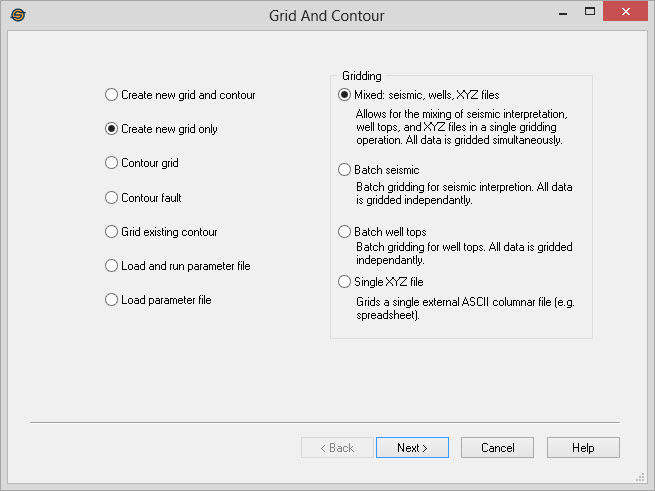Maximize the Grid And Contour dialog
This screenshot has height=491, width=655.
click(x=587, y=14)
